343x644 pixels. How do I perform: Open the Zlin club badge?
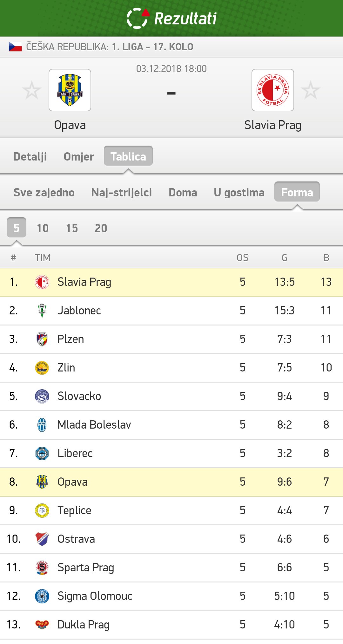click(x=42, y=368)
